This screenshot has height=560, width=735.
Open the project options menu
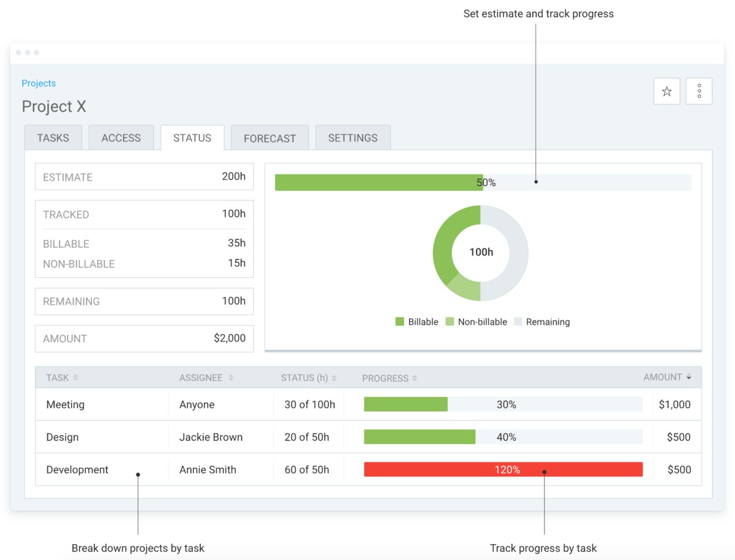pos(699,91)
